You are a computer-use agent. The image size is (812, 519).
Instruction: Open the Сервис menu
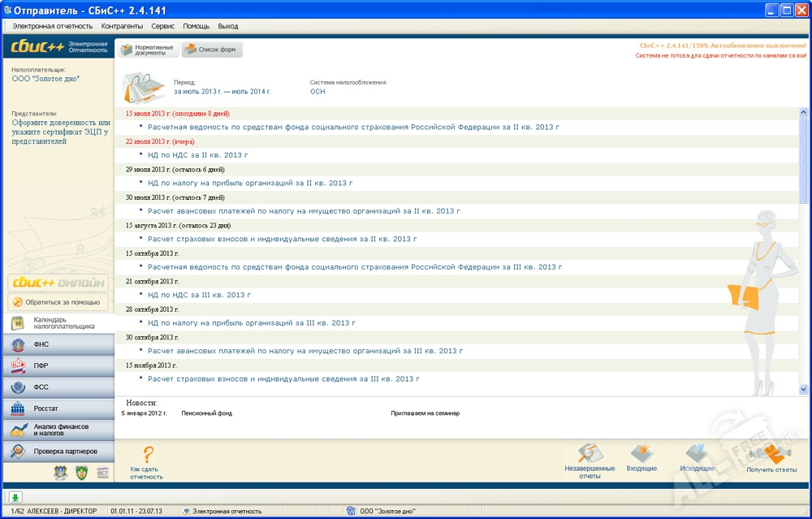click(162, 26)
